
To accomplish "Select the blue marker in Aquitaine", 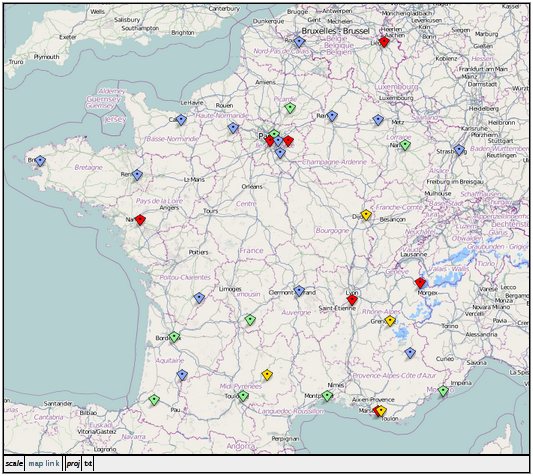I will click(x=182, y=375).
